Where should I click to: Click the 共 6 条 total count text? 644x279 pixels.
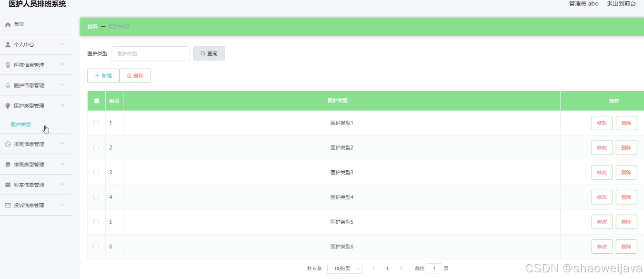pos(314,269)
